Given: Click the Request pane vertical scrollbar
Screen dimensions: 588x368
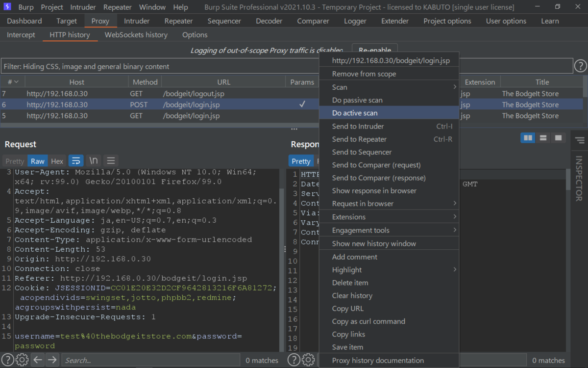Looking at the screenshot, I should (x=281, y=270).
